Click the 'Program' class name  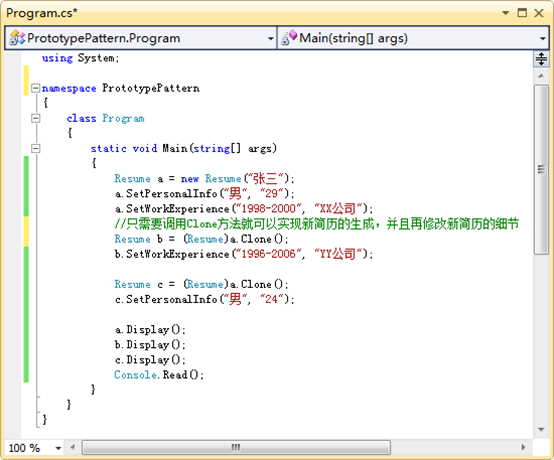click(123, 118)
